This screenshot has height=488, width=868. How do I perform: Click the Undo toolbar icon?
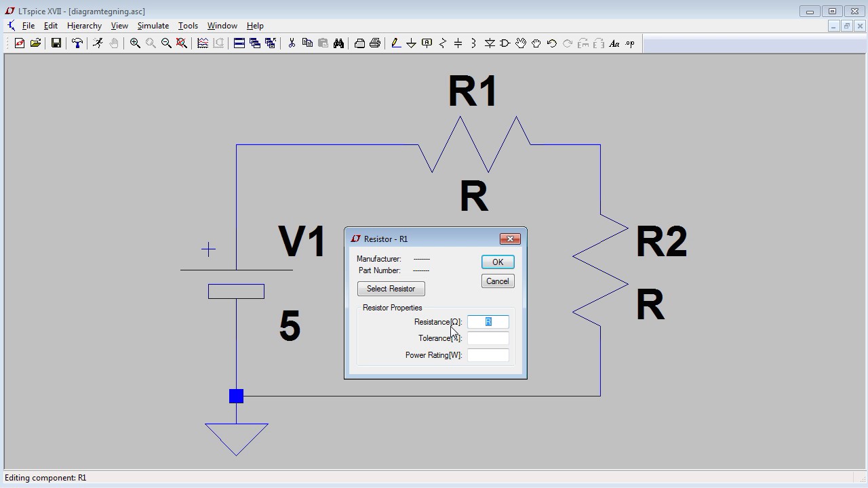(552, 43)
